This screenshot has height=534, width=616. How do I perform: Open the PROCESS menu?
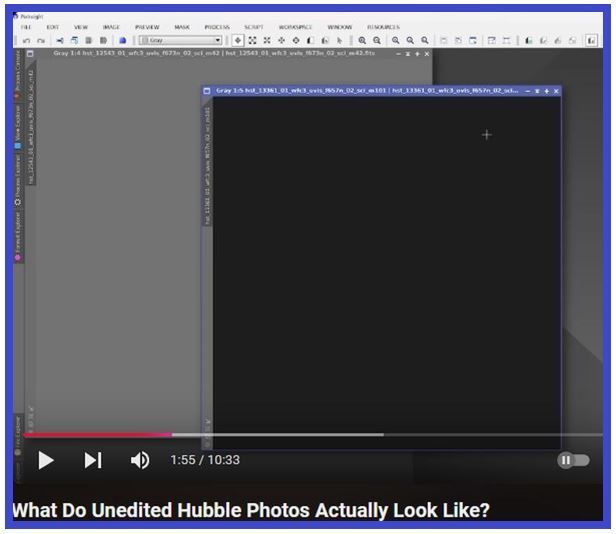(217, 27)
